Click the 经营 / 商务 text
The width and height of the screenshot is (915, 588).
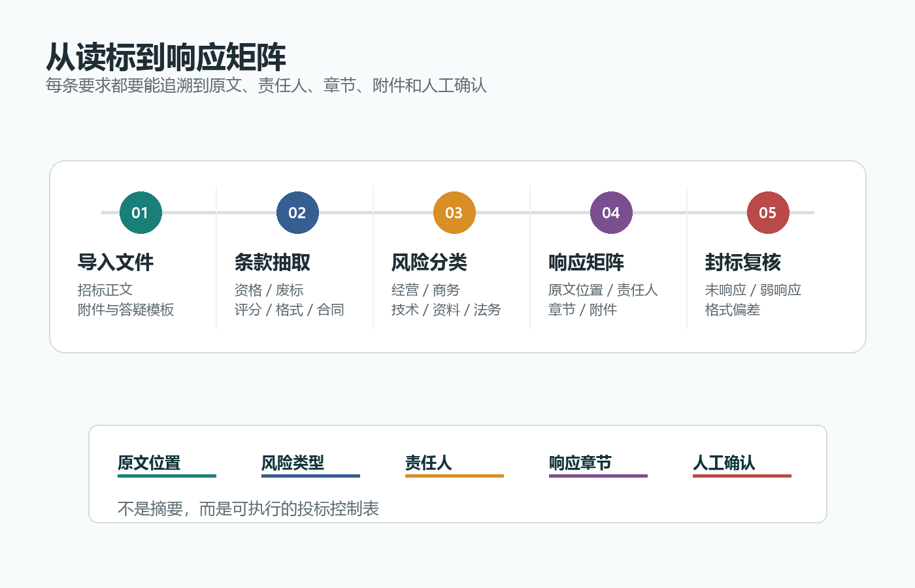click(x=426, y=290)
